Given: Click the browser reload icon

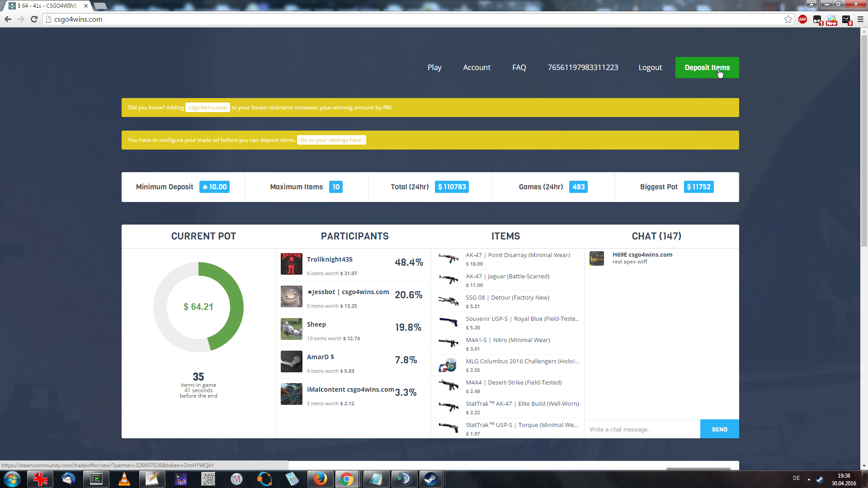Looking at the screenshot, I should (34, 19).
